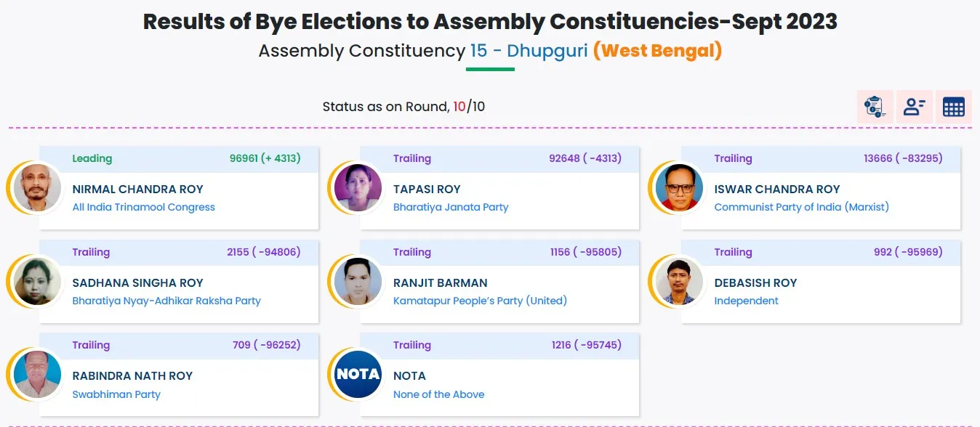Click the 15 - Dhupguri constituency title

tap(529, 51)
